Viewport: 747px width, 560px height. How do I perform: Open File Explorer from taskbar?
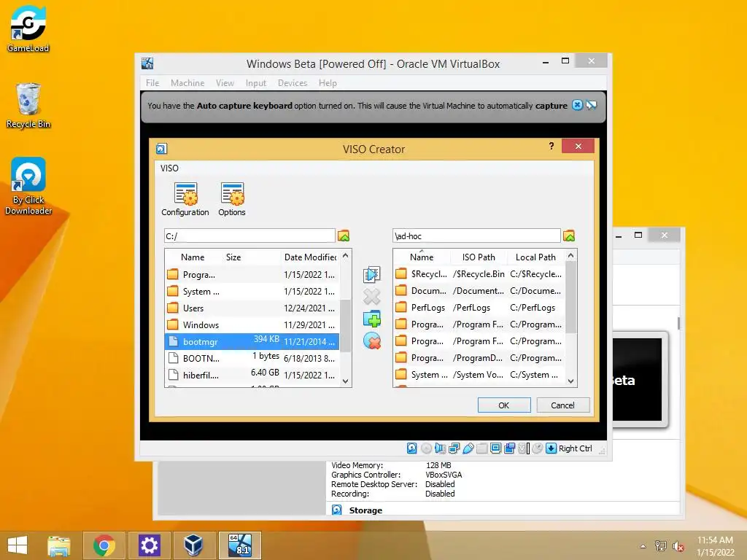coord(59,545)
